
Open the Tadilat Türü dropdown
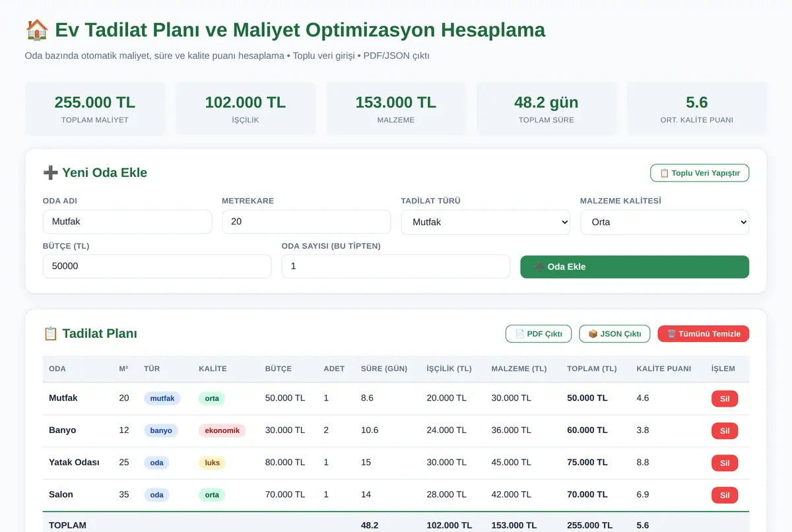coord(485,222)
